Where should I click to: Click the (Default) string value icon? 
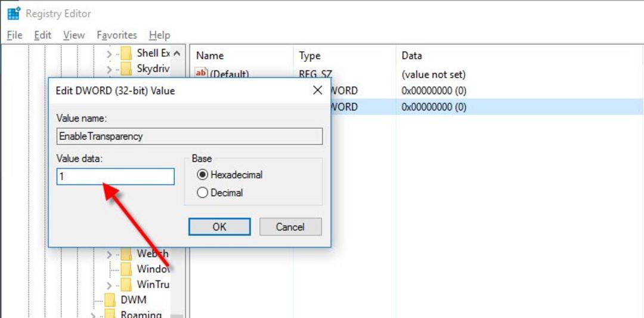(201, 73)
